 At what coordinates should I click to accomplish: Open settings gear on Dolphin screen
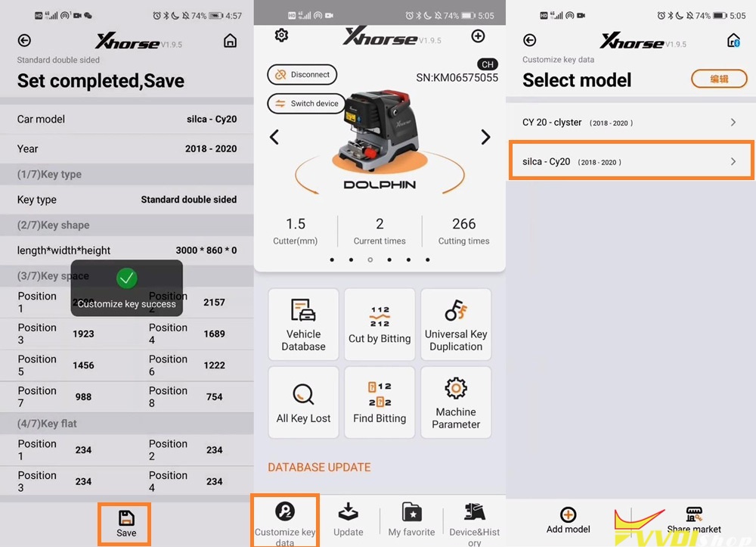(x=281, y=36)
